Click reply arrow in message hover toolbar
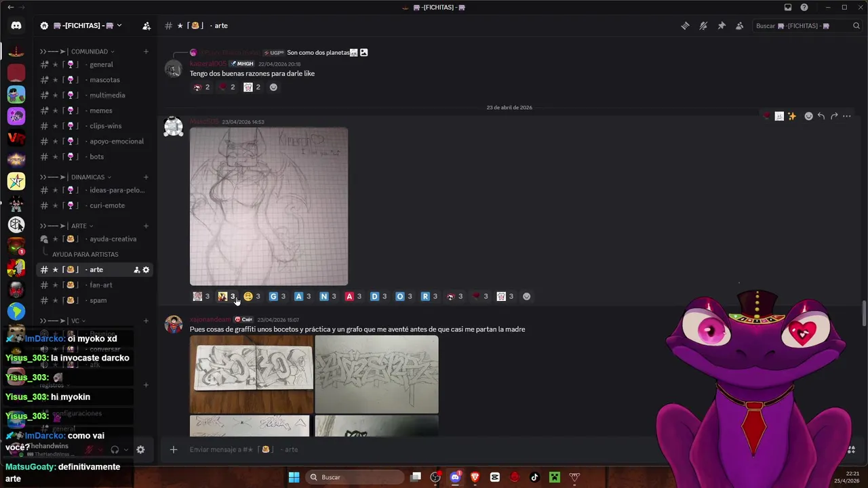This screenshot has height=488, width=868. tap(821, 116)
